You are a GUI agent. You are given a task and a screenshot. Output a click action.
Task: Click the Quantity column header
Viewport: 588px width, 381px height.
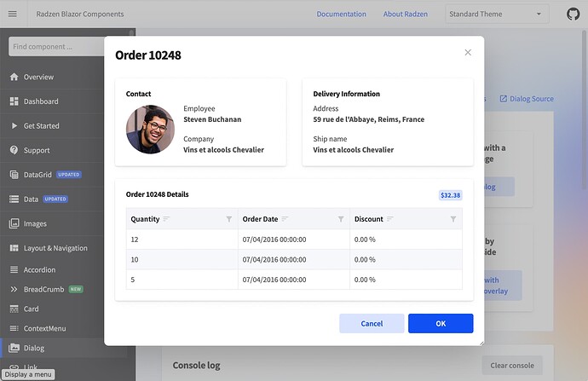click(182, 219)
